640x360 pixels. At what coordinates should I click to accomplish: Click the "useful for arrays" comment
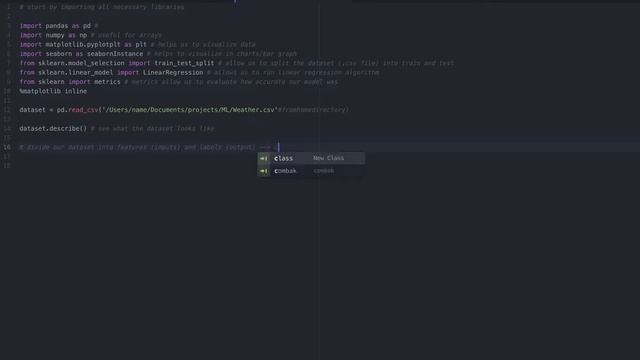pos(126,35)
